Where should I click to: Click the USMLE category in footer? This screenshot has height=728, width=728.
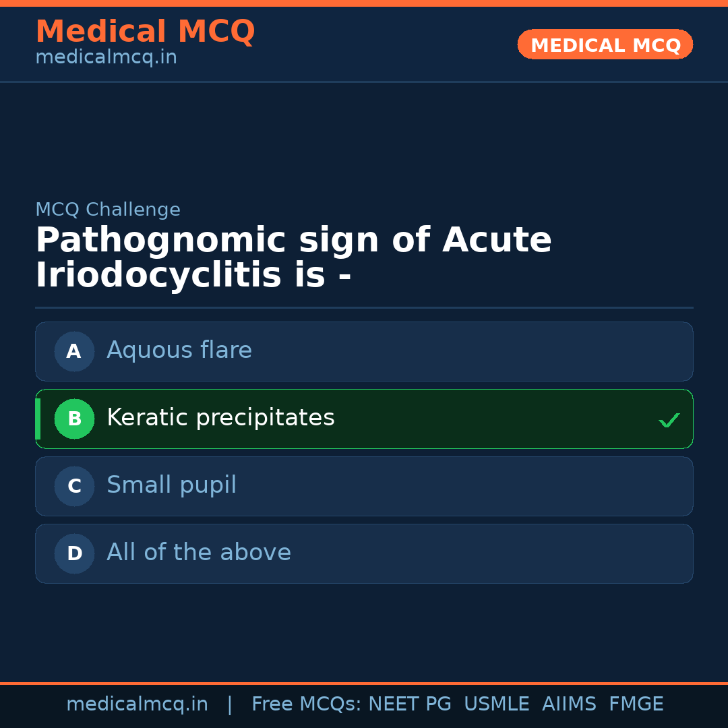click(497, 703)
